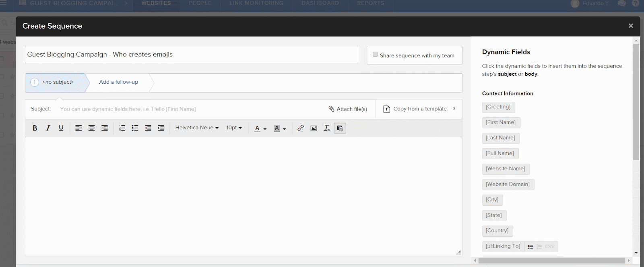Screen dimensions: 644x267
Task: Click the template document icon
Action: 386,109
